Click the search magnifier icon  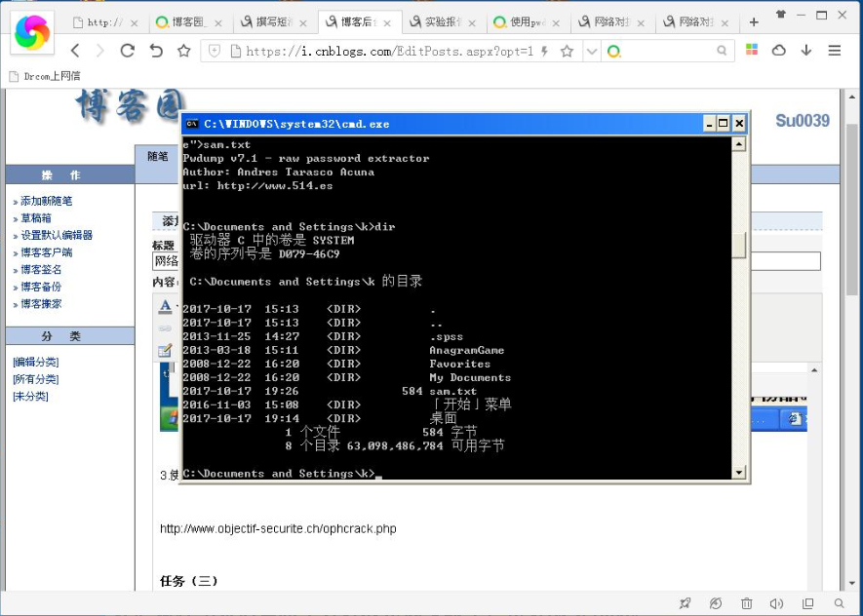click(x=722, y=51)
